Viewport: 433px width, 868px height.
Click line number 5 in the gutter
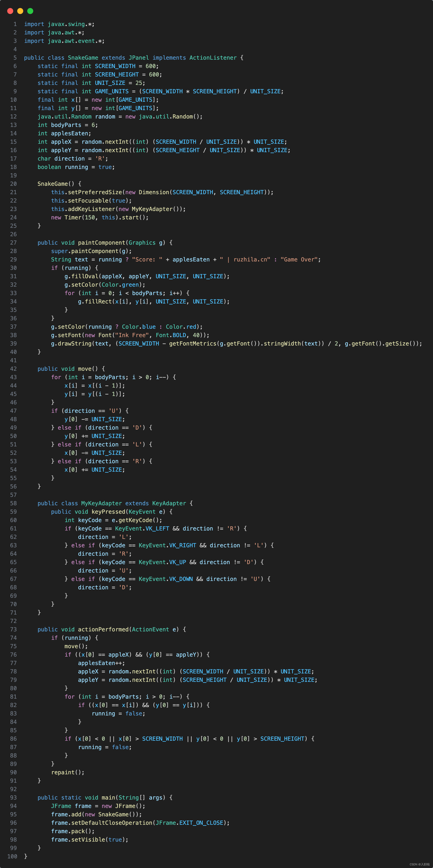pos(15,58)
